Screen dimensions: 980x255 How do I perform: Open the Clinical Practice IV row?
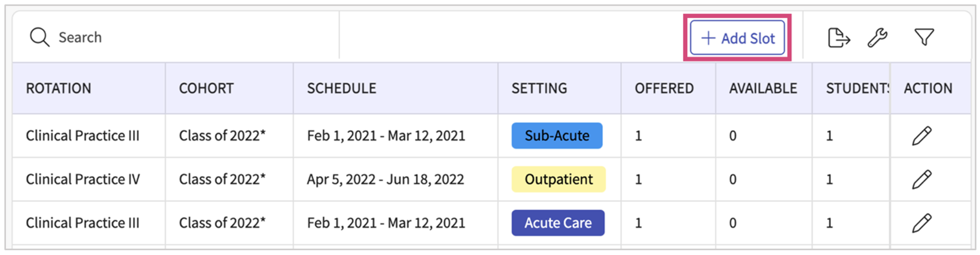492,179
